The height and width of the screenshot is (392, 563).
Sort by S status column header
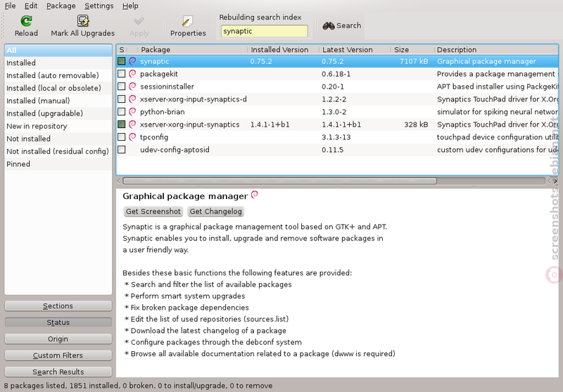(x=122, y=49)
